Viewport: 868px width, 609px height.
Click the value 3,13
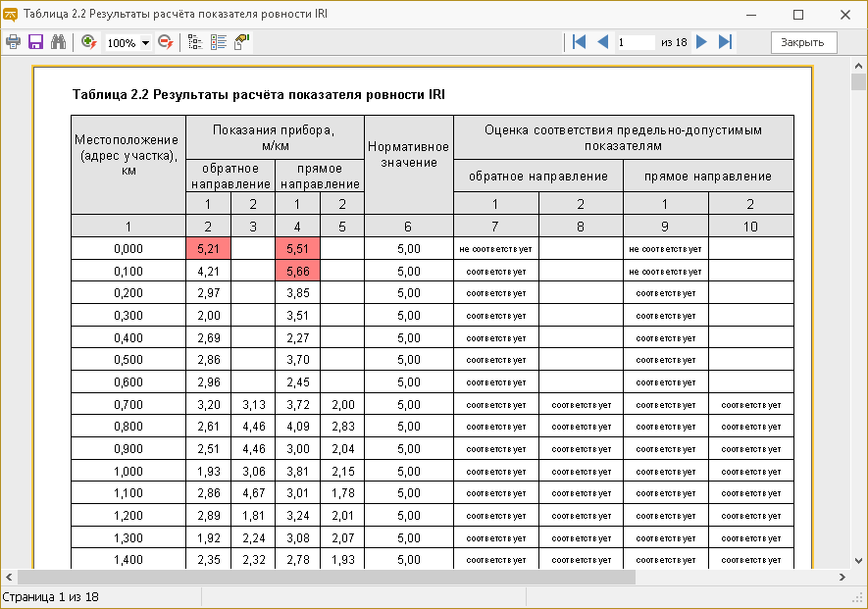point(253,405)
